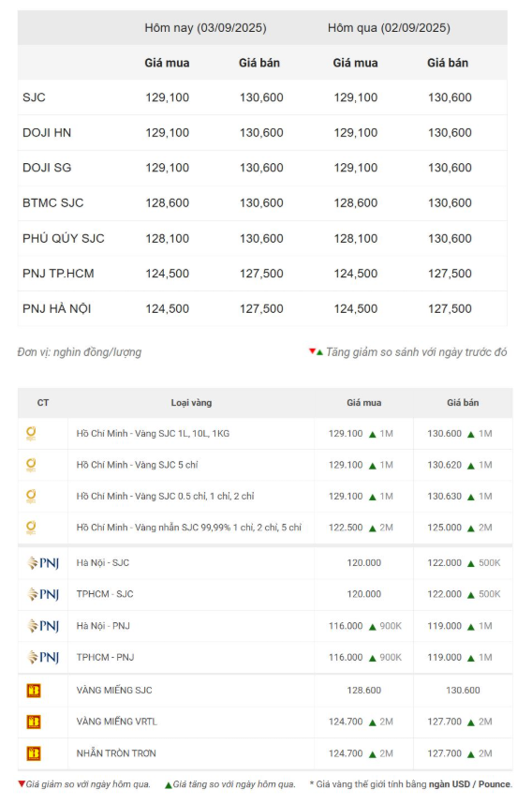Click the Giá mua header under Hôm nay
The image size is (532, 804).
pyautogui.click(x=167, y=63)
